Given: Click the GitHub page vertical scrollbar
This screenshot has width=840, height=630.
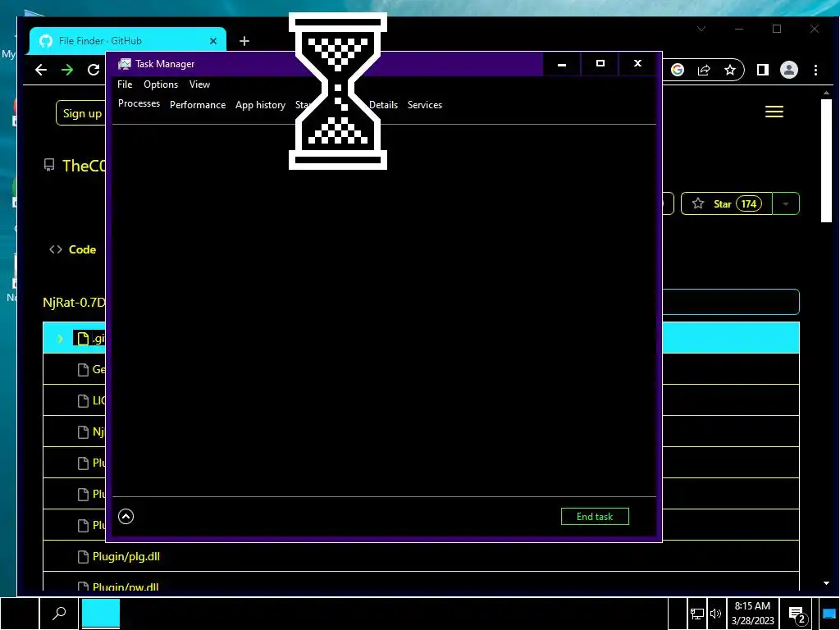Looking at the screenshot, I should click(826, 161).
